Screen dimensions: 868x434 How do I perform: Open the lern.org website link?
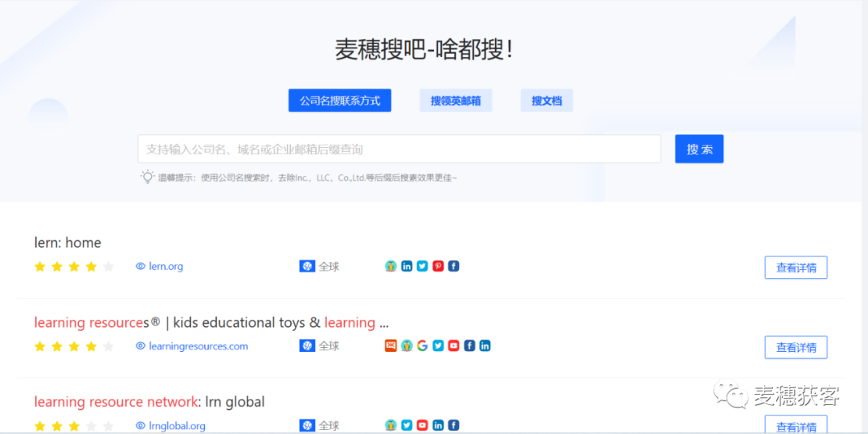166,266
